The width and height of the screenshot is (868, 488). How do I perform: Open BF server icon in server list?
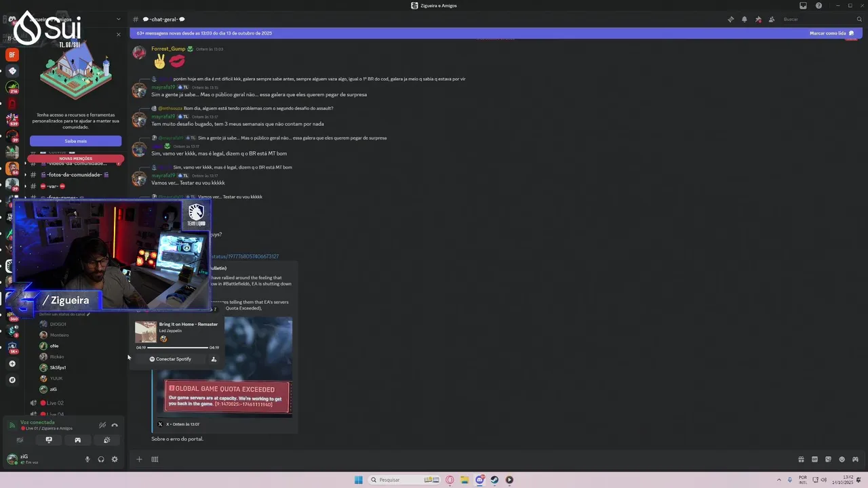click(12, 54)
